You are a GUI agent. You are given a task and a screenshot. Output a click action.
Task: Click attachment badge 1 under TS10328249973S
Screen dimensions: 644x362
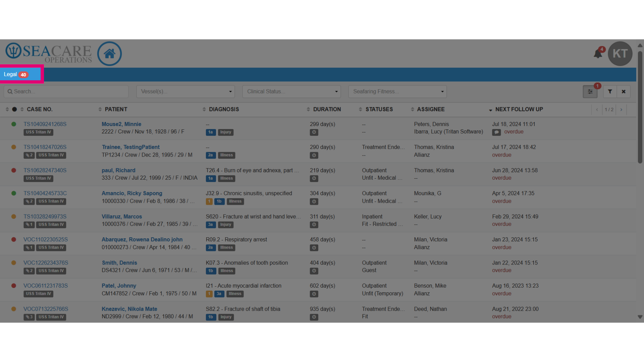[x=29, y=225]
